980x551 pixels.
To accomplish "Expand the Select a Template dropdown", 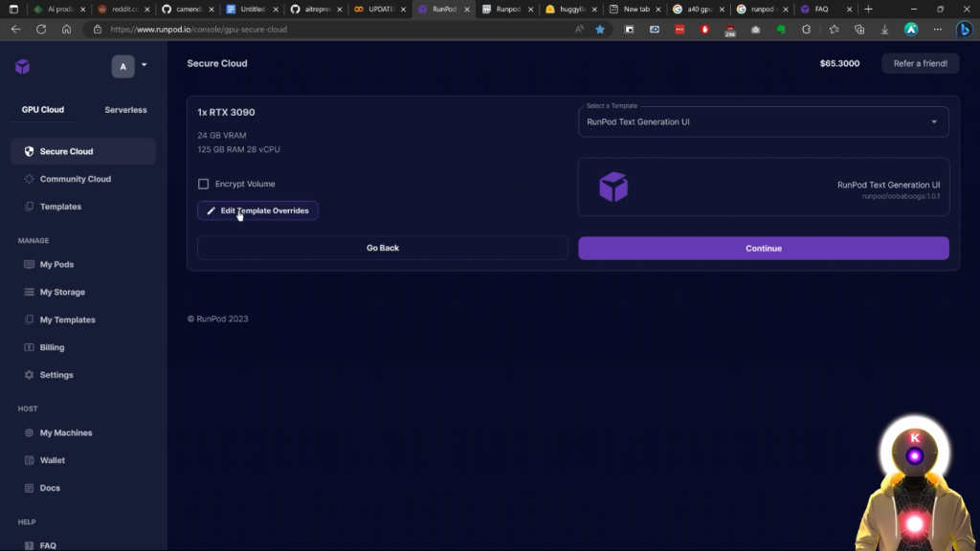I will tap(763, 121).
